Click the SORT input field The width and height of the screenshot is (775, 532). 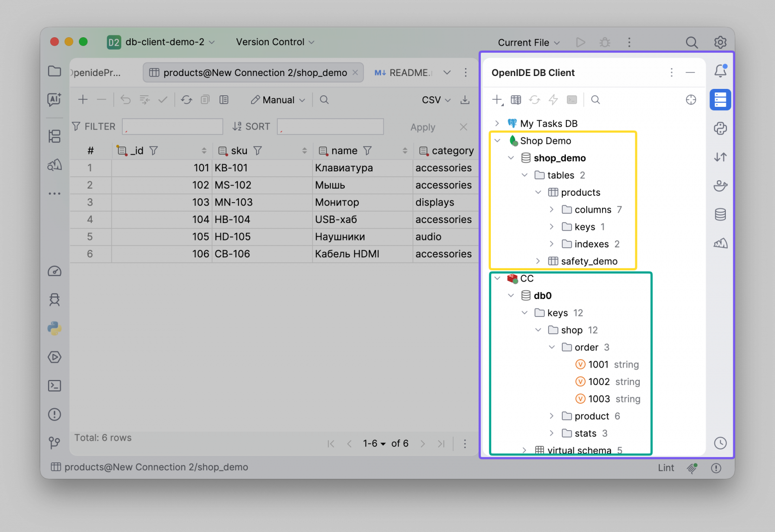pos(330,127)
